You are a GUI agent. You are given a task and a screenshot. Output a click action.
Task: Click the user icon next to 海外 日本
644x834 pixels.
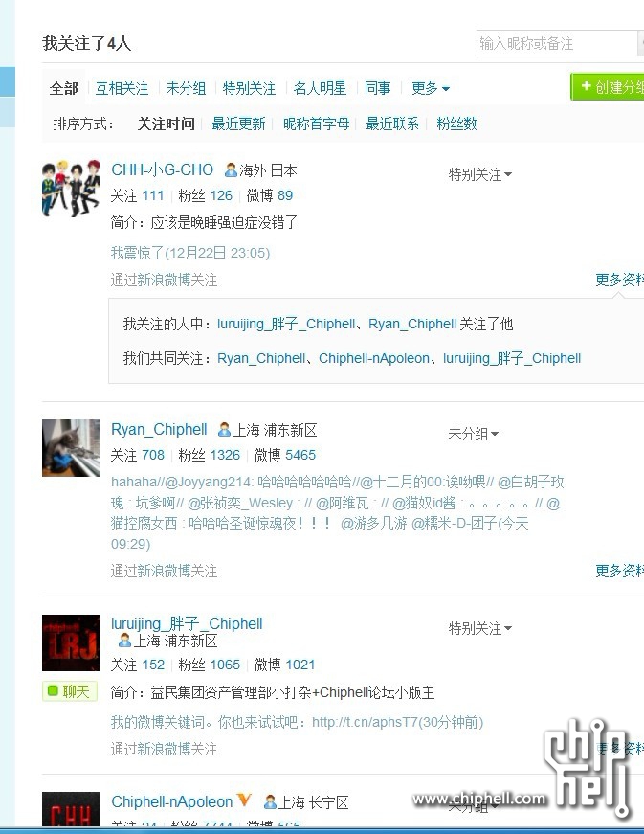(x=231, y=170)
